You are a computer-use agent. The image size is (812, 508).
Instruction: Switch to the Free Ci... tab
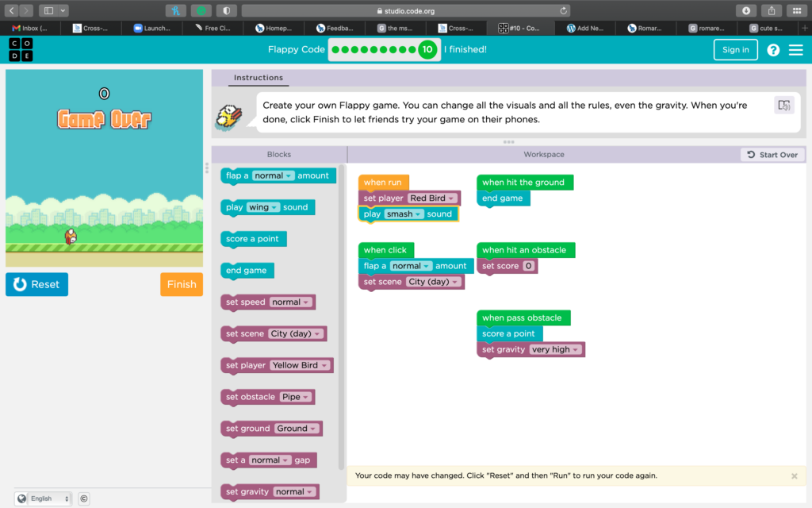[x=213, y=28]
